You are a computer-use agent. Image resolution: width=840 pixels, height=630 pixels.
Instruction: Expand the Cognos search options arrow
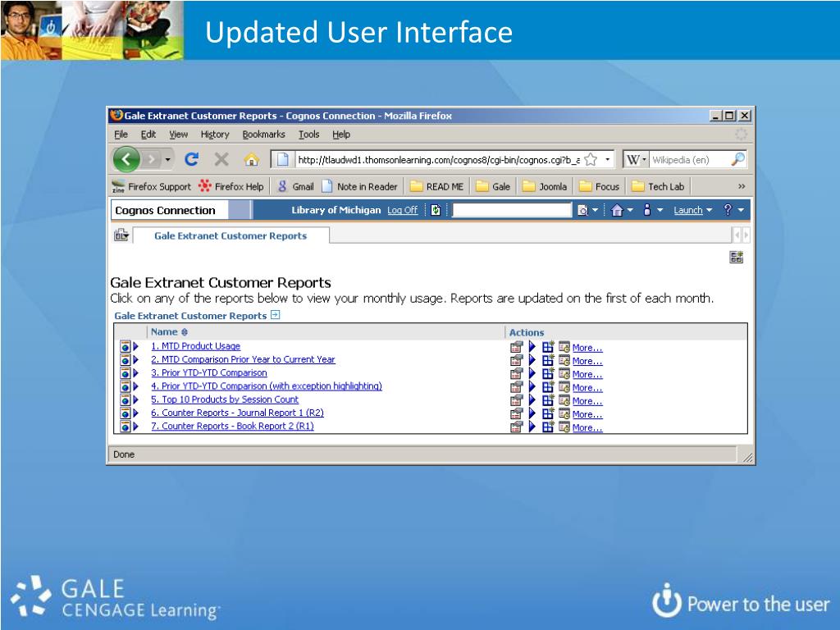[595, 210]
